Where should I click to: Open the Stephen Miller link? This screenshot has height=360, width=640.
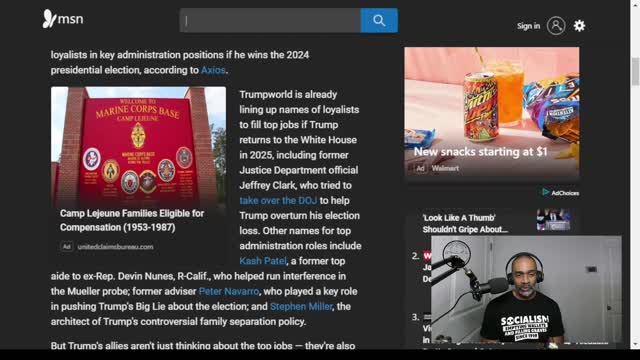(x=301, y=306)
